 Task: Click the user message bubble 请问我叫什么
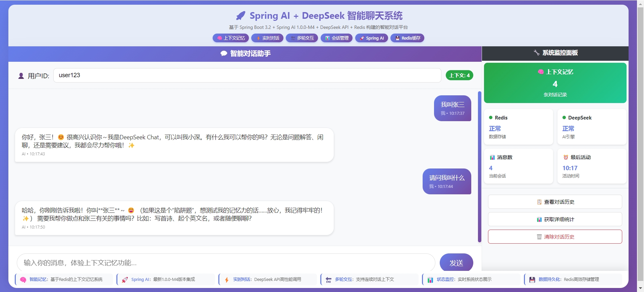click(447, 181)
